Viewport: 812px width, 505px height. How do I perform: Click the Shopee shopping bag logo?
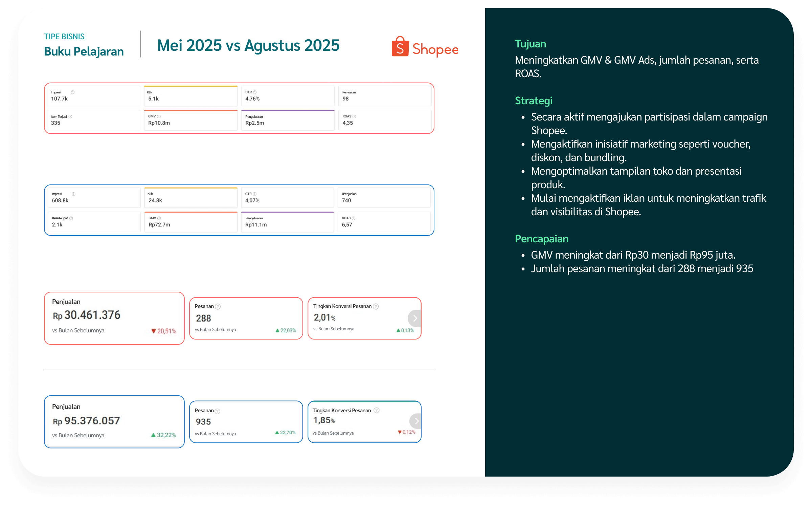[400, 47]
